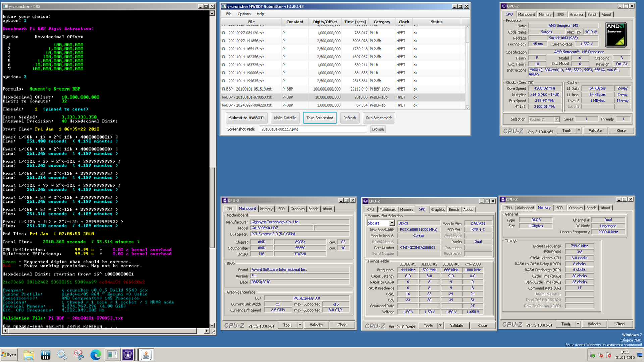This screenshot has width=644, height=362.
Task: Click Safely Remove Hardware tray icon
Action: click(x=592, y=355)
